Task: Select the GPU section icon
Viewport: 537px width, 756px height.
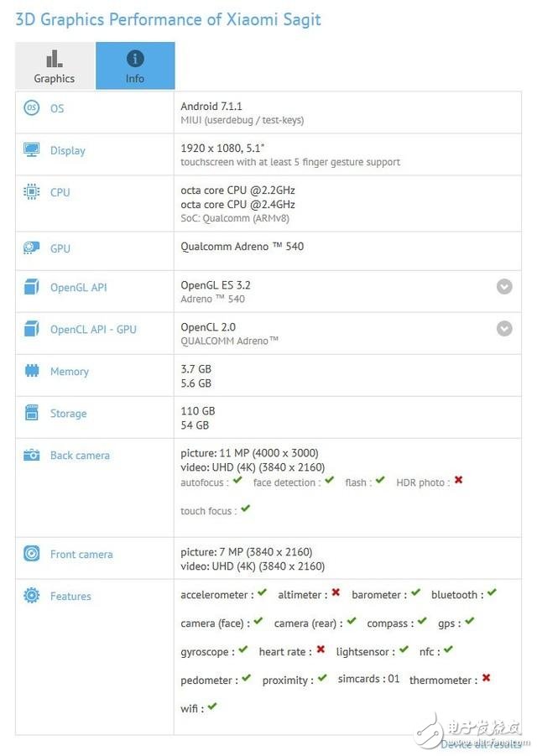Action: click(x=31, y=248)
